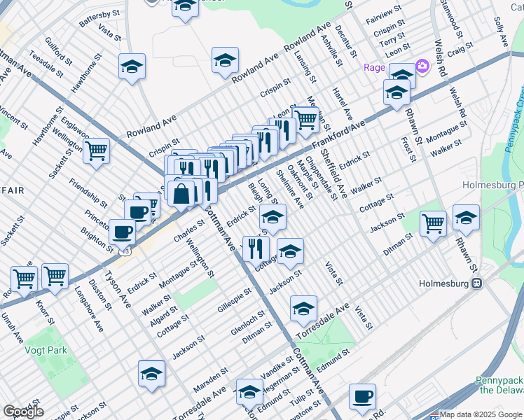Image resolution: width=524 pixels, height=420 pixels.
Task: Select the Tulip St label
Action: [x=301, y=398]
